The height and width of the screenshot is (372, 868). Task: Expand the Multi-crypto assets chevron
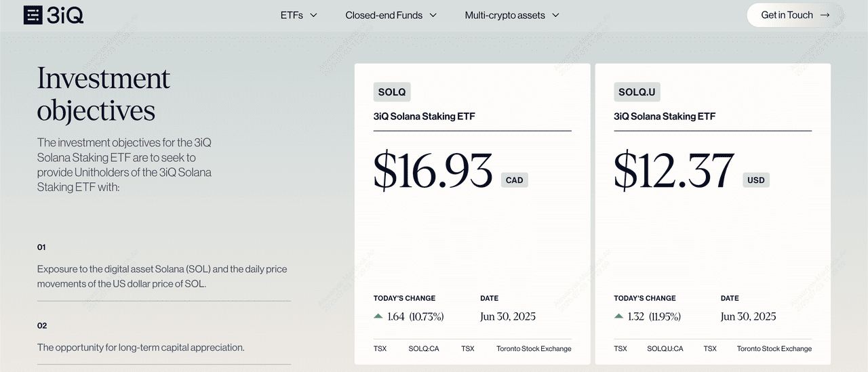[x=555, y=15]
